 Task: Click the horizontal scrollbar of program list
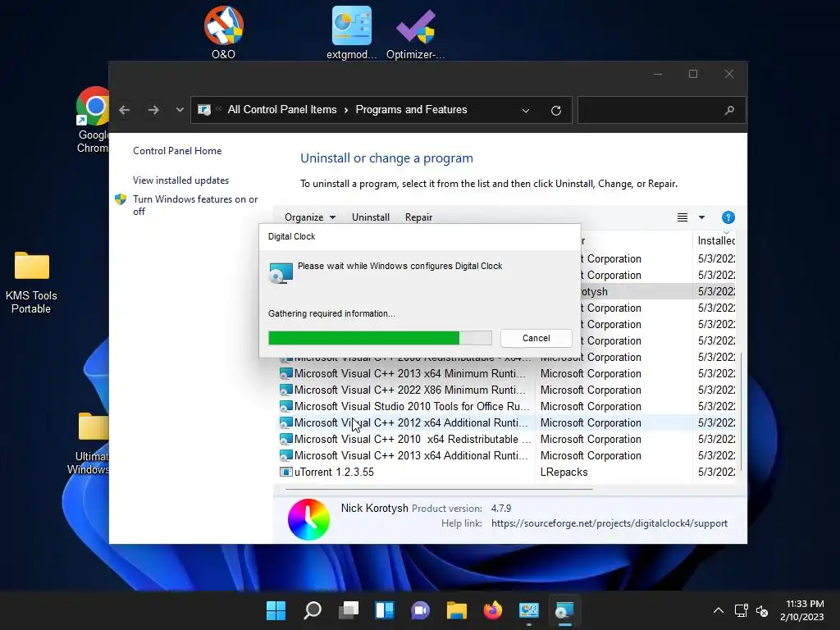tap(439, 489)
